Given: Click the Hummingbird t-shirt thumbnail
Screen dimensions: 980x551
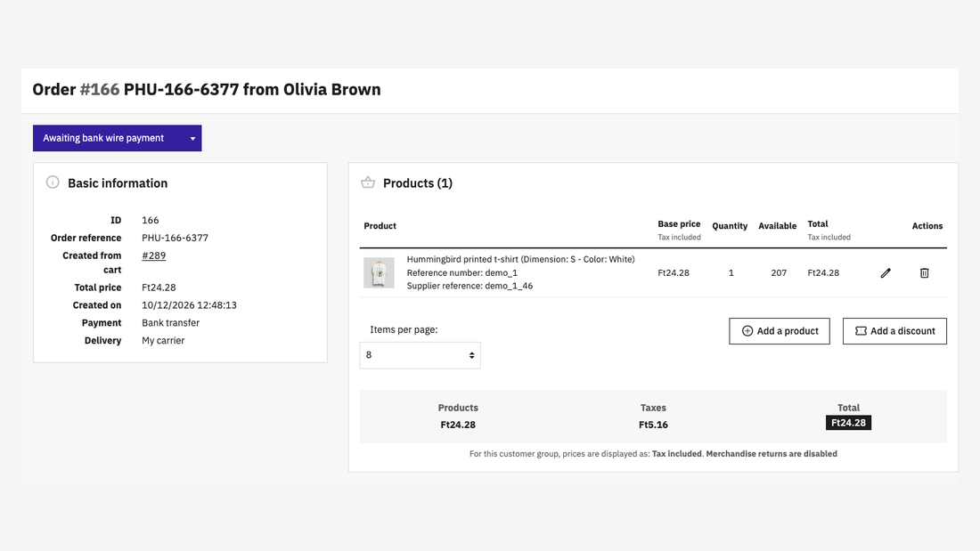Looking at the screenshot, I should [379, 272].
